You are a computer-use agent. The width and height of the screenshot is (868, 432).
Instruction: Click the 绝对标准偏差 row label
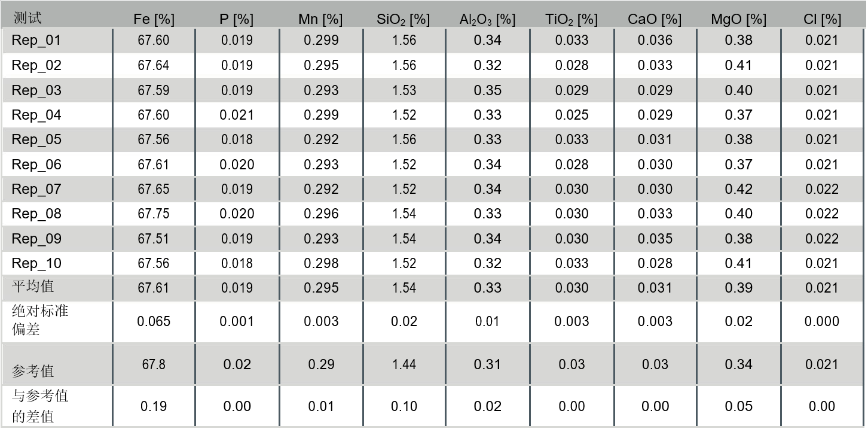[x=40, y=320]
